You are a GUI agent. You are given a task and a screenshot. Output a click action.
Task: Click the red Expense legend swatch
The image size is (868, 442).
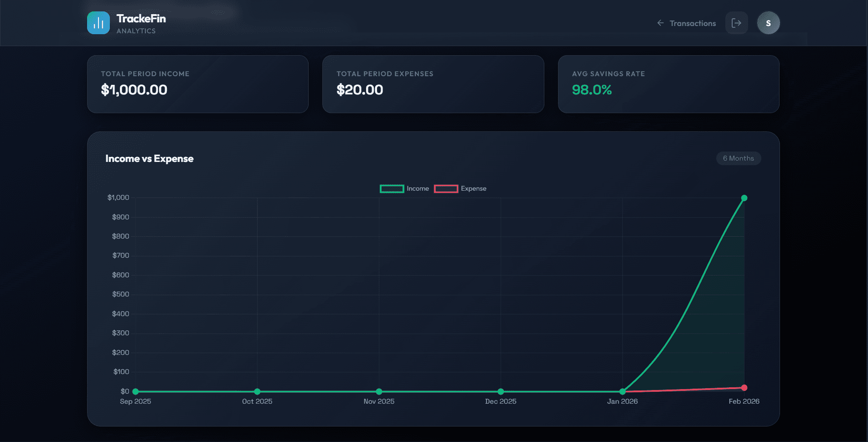446,188
